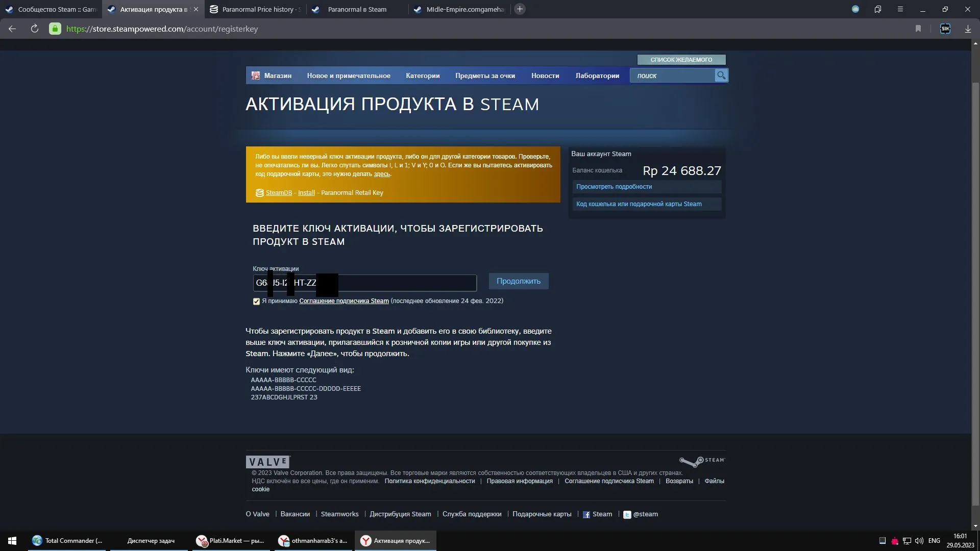980x551 pixels.
Task: Click the Продолжить button
Action: point(519,281)
